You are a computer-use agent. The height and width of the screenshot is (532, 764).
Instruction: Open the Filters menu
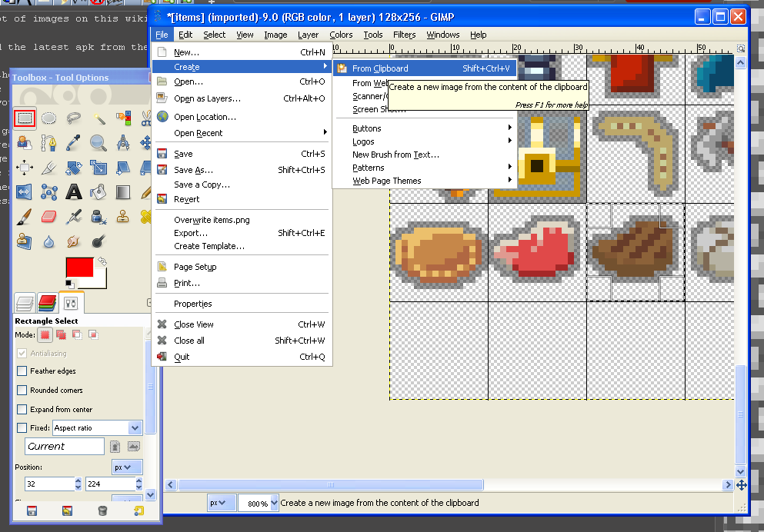(x=405, y=35)
